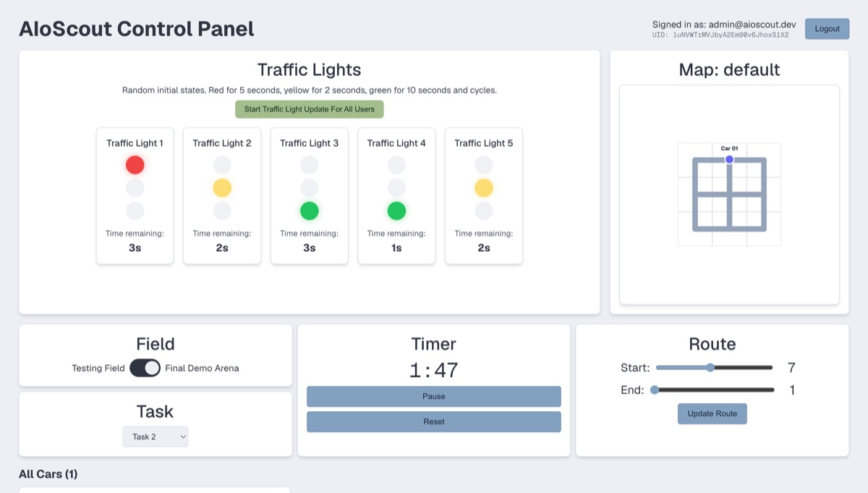Reset the timer

tap(434, 421)
